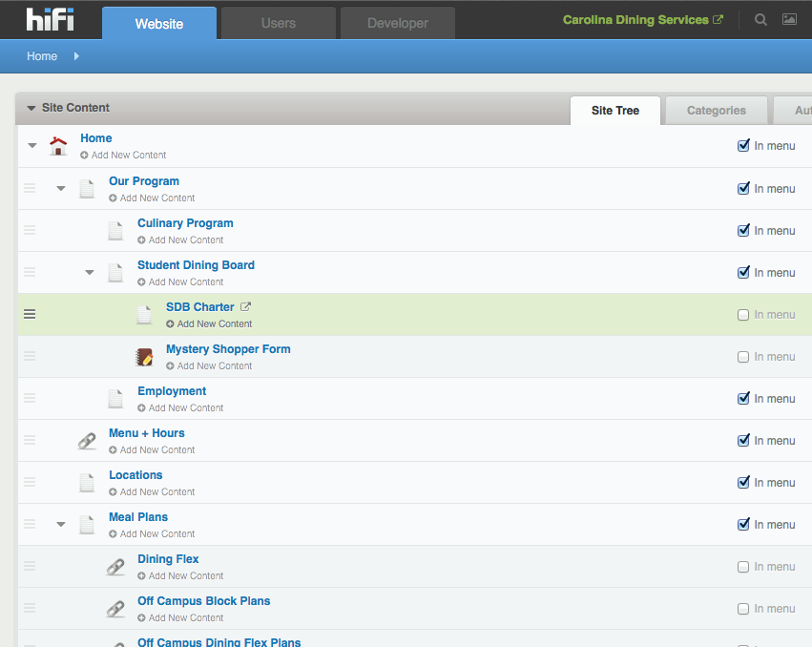Click the page icon for Locations
This screenshot has width=812, height=647.
[x=87, y=482]
